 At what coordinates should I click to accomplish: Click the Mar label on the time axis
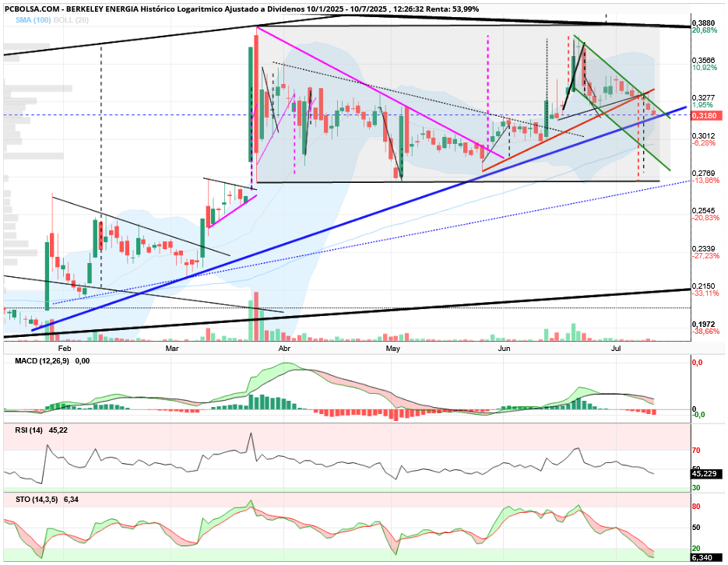pos(173,348)
